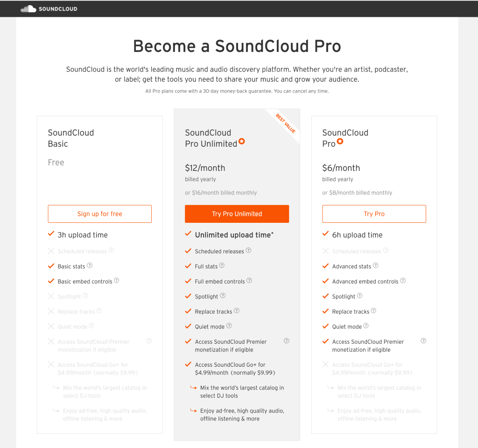
Task: Click the SoundCloud Premier monetization help icon
Action: point(286,341)
